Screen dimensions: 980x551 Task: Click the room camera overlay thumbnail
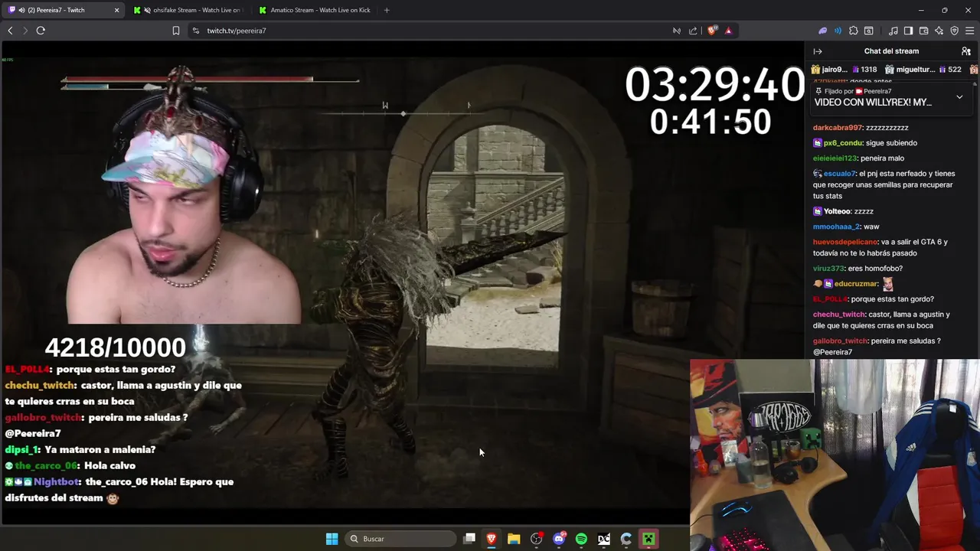(x=835, y=455)
